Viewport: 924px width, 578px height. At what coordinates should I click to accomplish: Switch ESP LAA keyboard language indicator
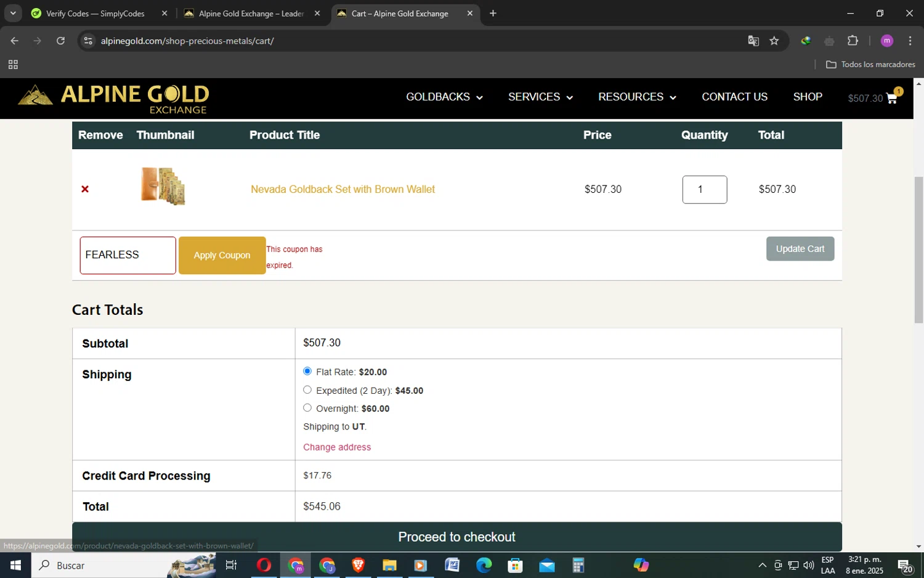point(828,565)
